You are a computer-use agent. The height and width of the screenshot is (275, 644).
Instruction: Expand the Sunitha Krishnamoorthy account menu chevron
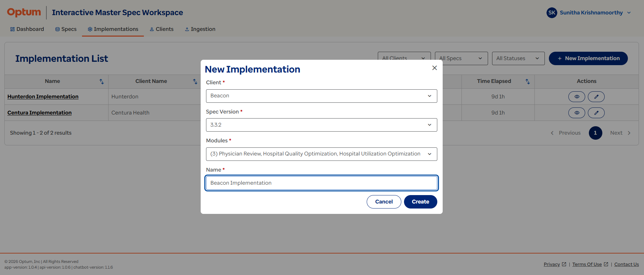pos(629,13)
